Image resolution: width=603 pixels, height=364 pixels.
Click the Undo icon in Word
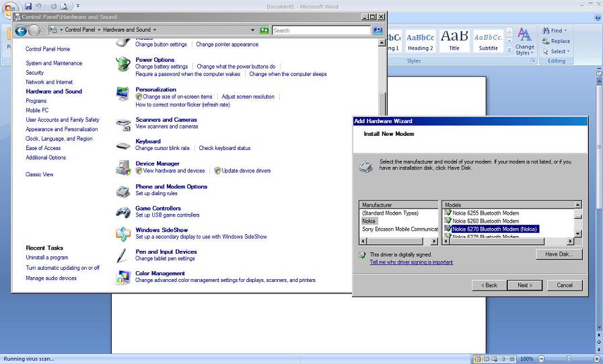[x=38, y=6]
